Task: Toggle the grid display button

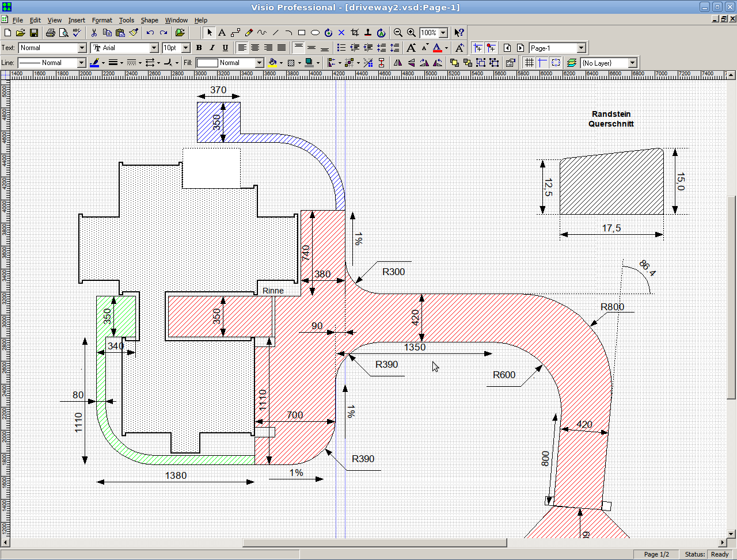Action: click(529, 63)
